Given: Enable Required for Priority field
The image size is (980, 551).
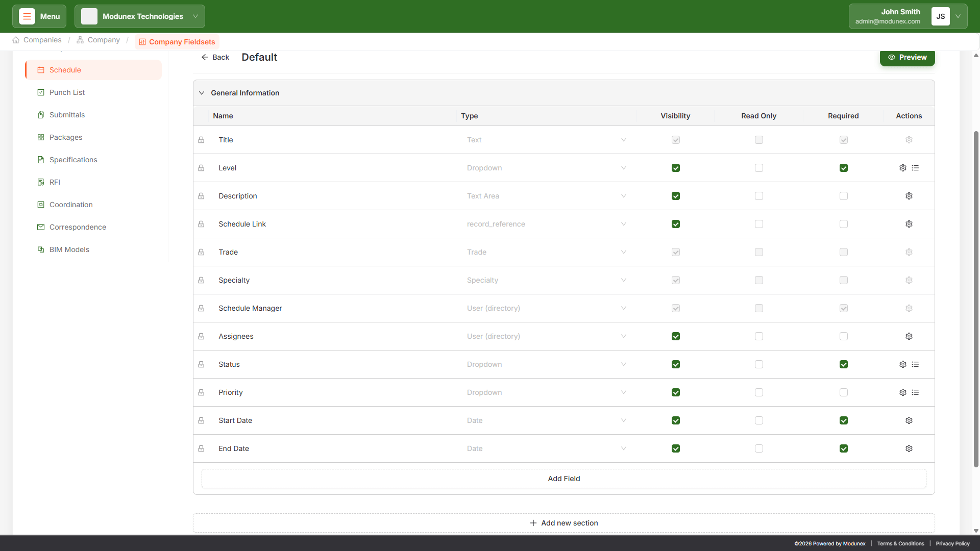Looking at the screenshot, I should coord(843,392).
